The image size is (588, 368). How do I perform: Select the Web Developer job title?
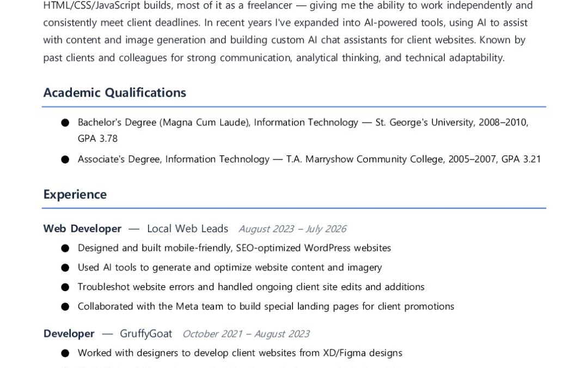coord(82,228)
